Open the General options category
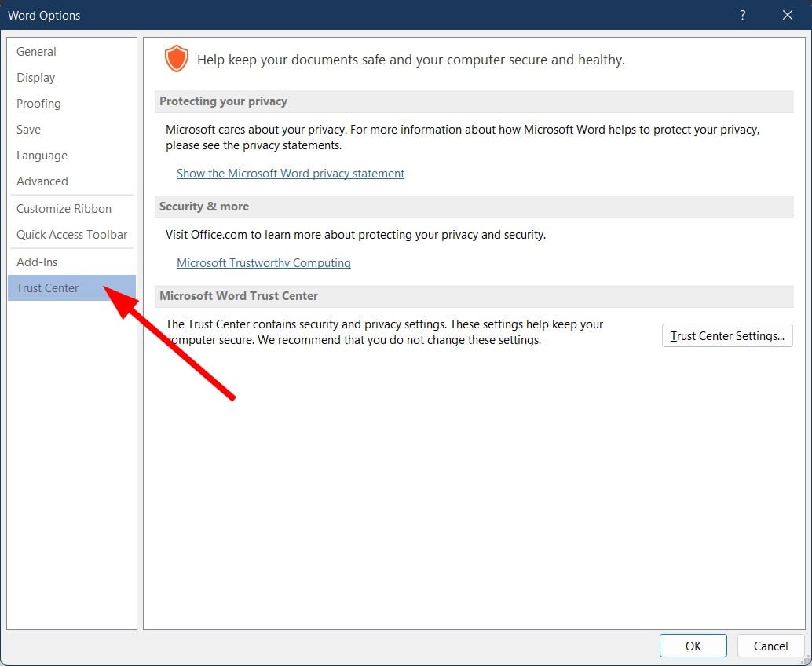This screenshot has width=812, height=666. pyautogui.click(x=72, y=51)
